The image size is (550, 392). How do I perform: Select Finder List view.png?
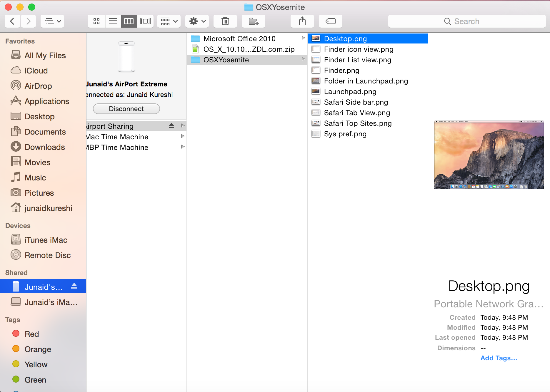point(368,60)
